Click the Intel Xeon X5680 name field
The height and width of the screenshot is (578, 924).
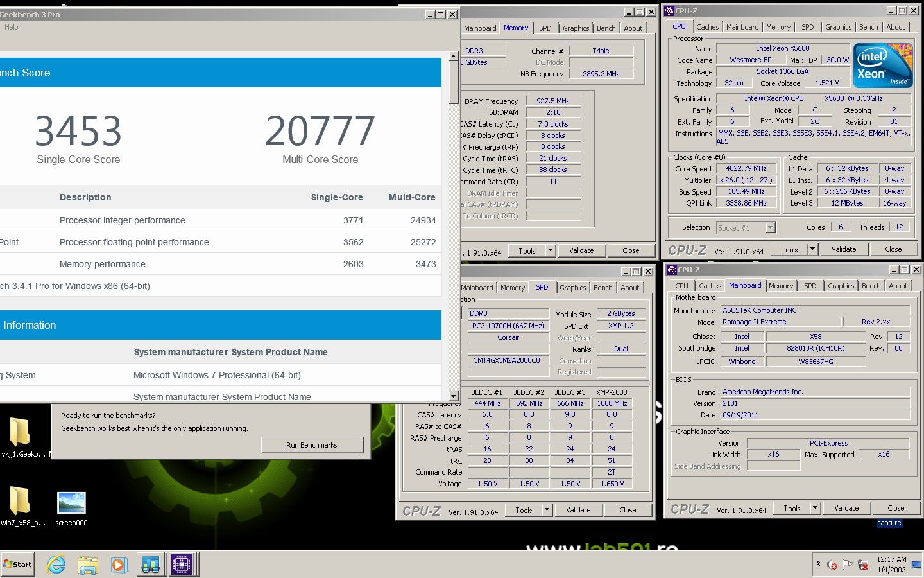(x=783, y=48)
